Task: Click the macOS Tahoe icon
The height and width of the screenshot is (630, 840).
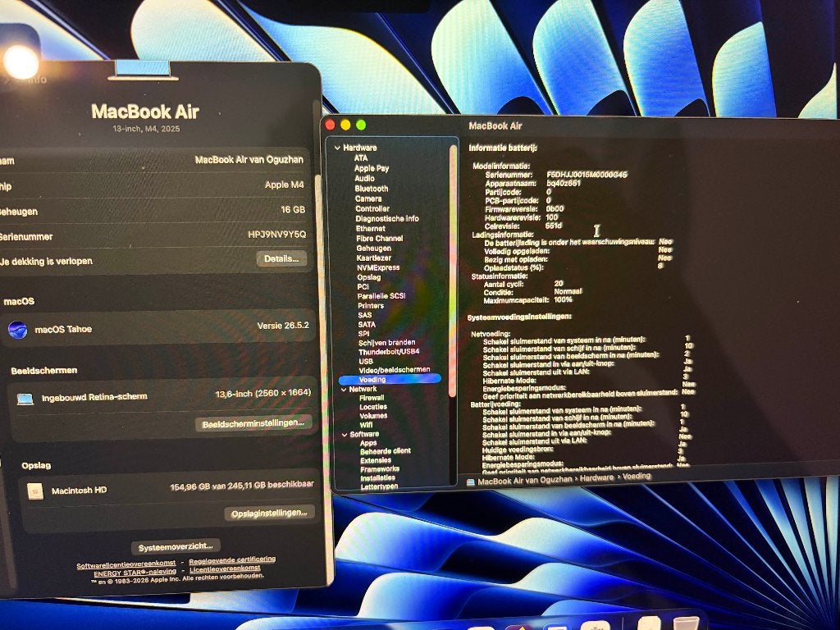Action: 18,330
